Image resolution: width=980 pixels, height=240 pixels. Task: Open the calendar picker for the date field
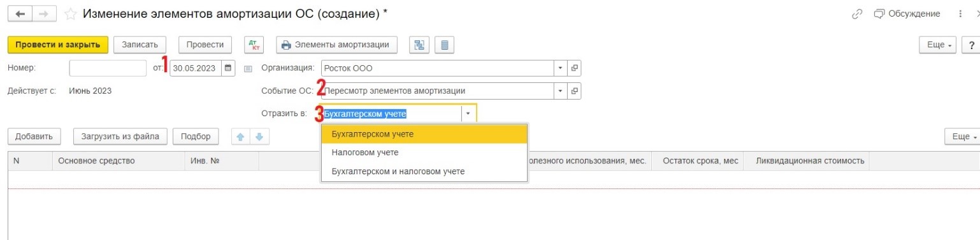click(x=227, y=68)
